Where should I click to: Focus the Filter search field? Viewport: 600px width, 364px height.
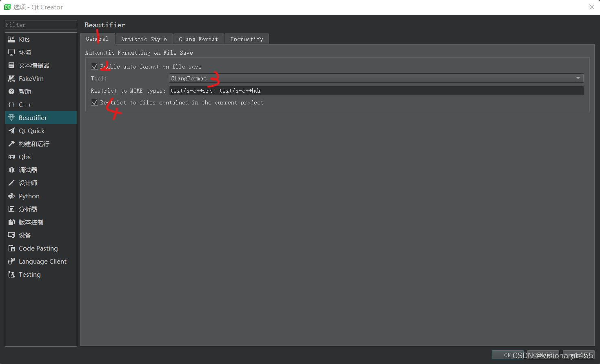[x=41, y=25]
